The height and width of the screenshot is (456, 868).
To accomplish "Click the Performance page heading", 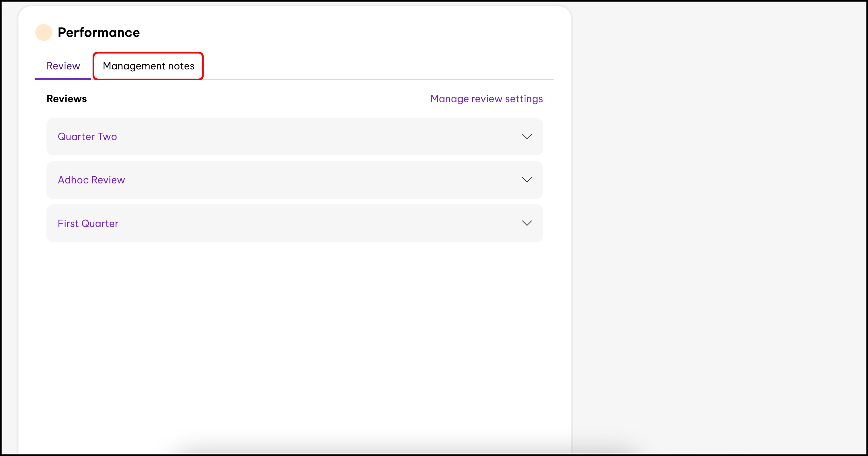I will point(98,32).
